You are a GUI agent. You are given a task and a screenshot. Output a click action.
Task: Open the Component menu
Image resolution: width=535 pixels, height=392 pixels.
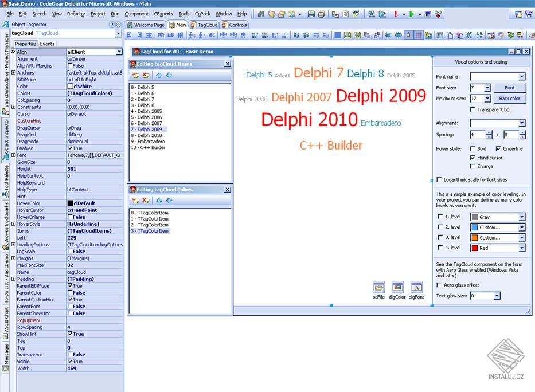click(136, 14)
